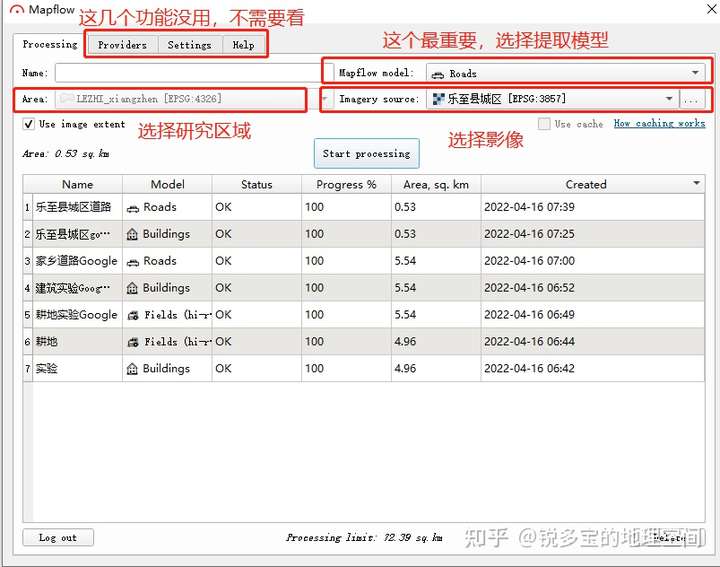Click the created time 2022-04-16 06:44
This screenshot has height=567, width=720.
[529, 342]
